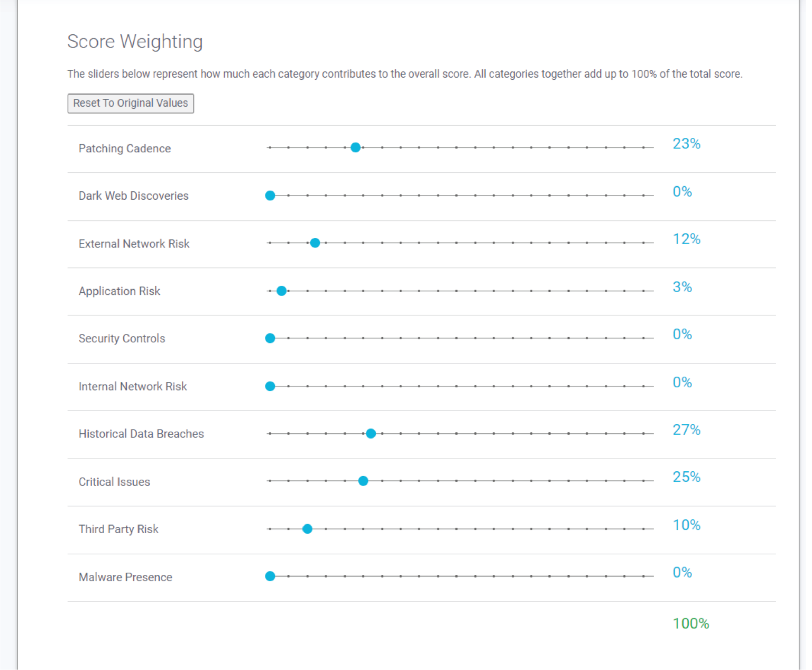This screenshot has width=812, height=670.
Task: Click the Patching Cadence 23% value
Action: [686, 144]
